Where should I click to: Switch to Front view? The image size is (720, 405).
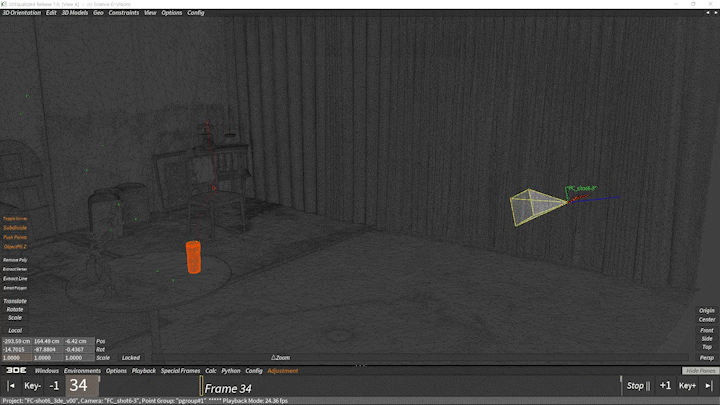(707, 330)
